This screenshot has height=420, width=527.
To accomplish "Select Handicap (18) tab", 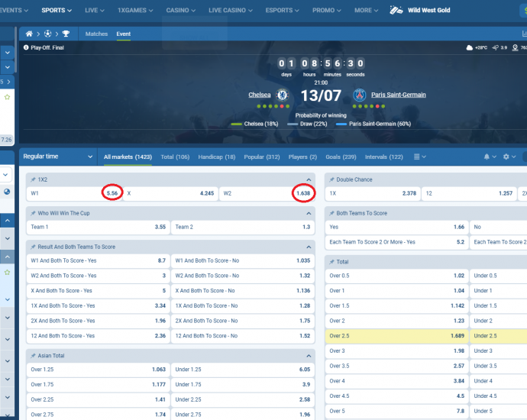I will [217, 157].
